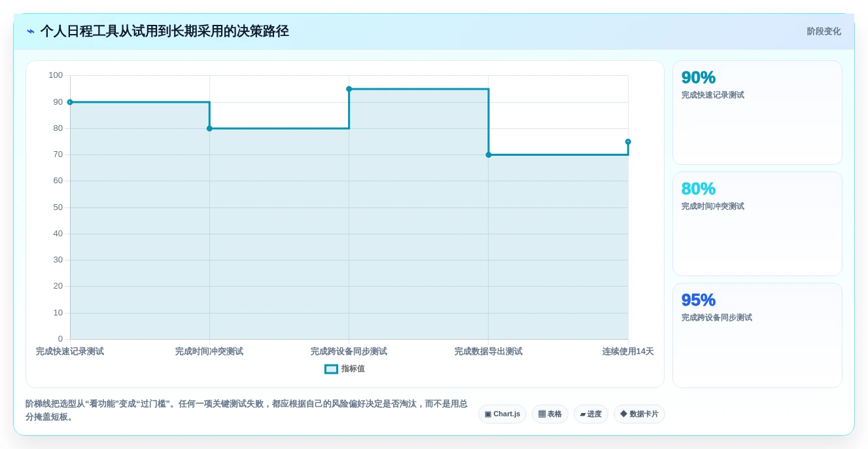The width and height of the screenshot is (868, 449).
Task: Click the 95% value in the third card
Action: click(699, 300)
